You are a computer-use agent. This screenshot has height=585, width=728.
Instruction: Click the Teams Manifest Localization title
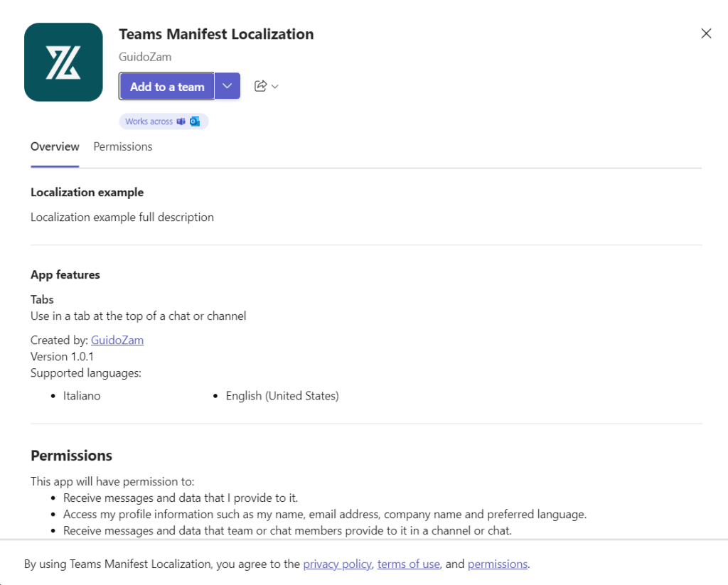216,34
